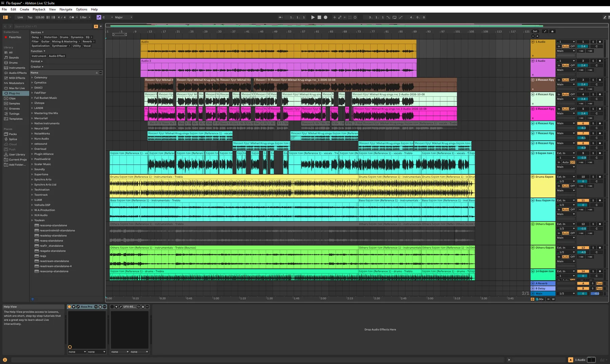Screen dimensions: 610x364
Task: Click the Stop transport button
Action: (x=319, y=17)
